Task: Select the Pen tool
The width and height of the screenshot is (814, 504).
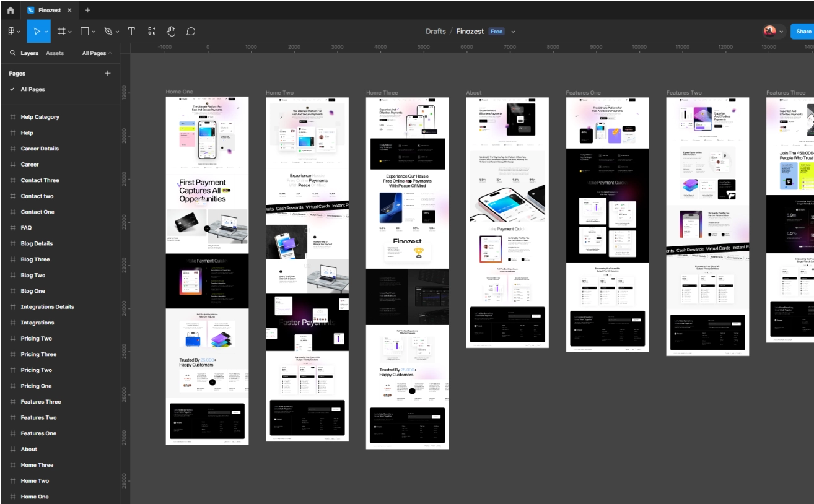Action: coord(108,32)
